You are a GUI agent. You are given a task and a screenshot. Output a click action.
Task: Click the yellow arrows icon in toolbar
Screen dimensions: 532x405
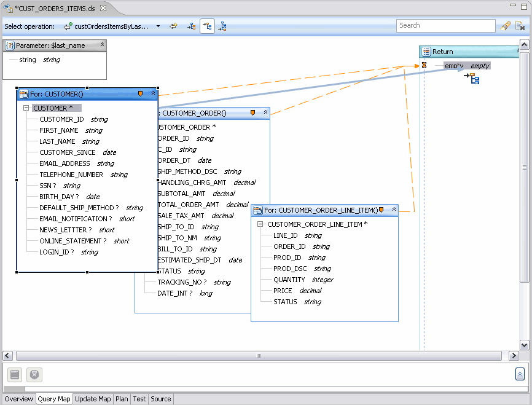click(x=174, y=26)
